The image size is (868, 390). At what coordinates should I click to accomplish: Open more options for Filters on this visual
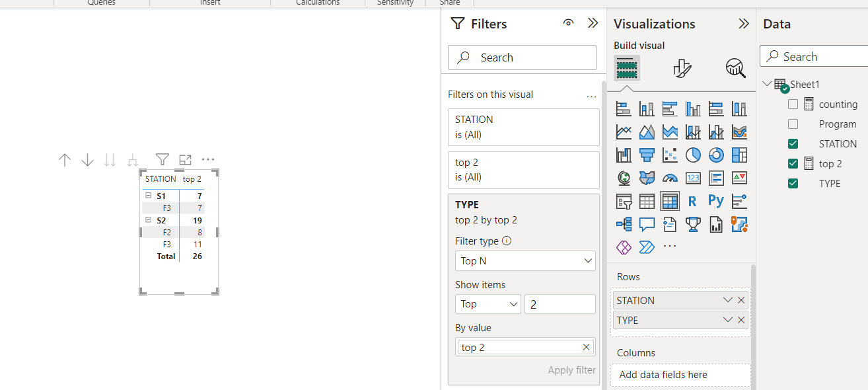tap(591, 95)
